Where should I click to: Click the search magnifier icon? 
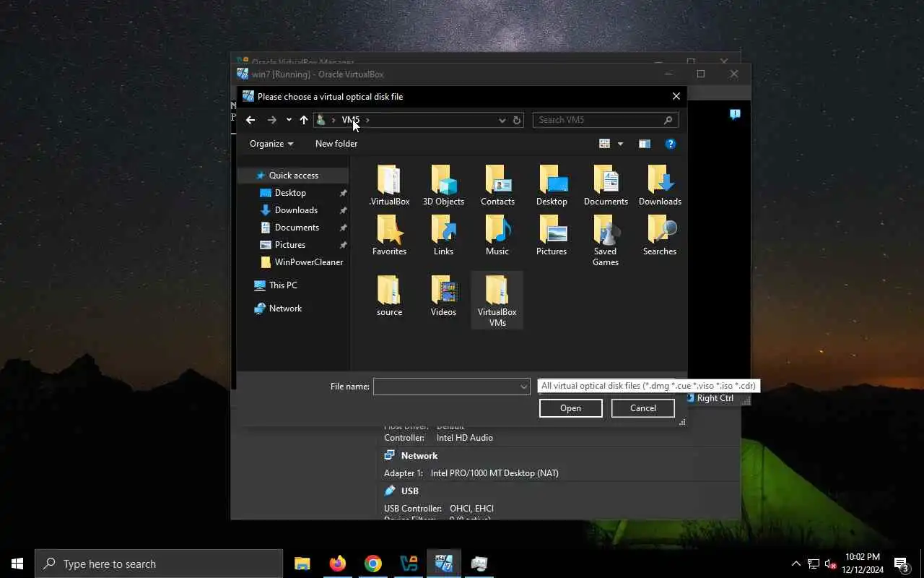pos(668,120)
